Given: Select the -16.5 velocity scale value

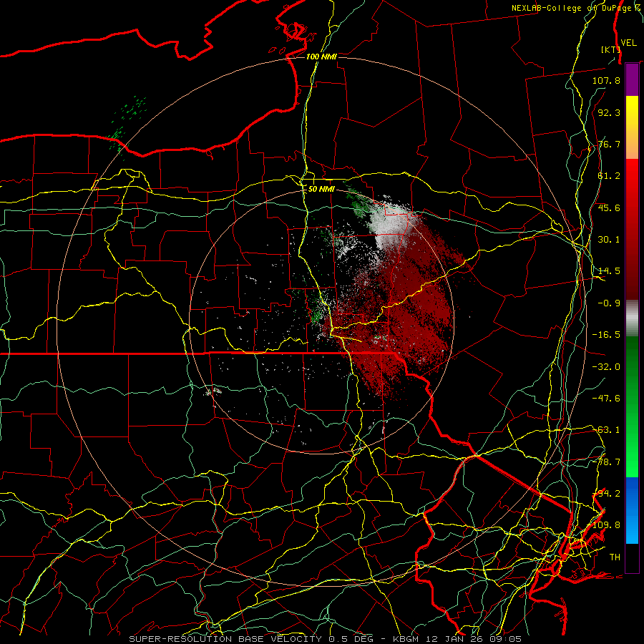Looking at the screenshot, I should click(x=606, y=335).
